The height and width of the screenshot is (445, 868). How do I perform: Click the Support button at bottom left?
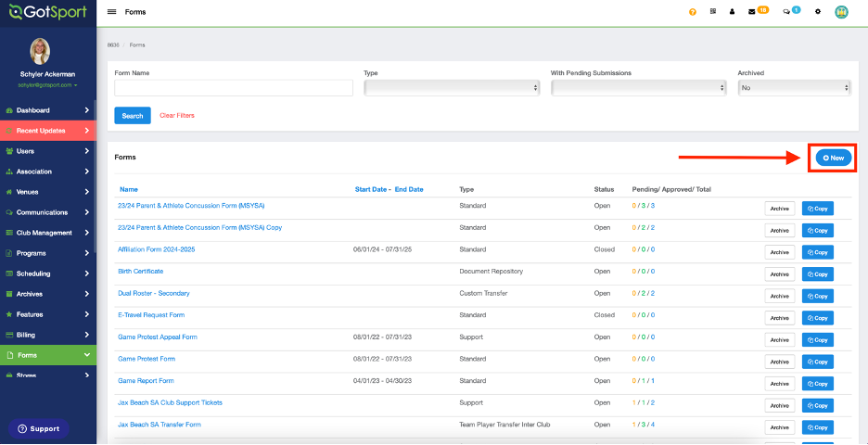coord(38,429)
